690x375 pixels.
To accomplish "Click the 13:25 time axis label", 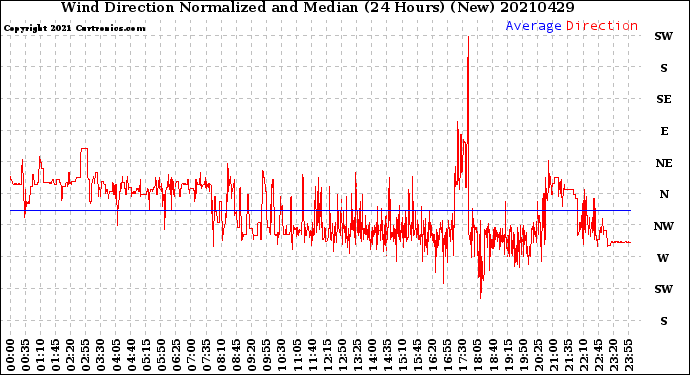I will pyautogui.click(x=357, y=355).
